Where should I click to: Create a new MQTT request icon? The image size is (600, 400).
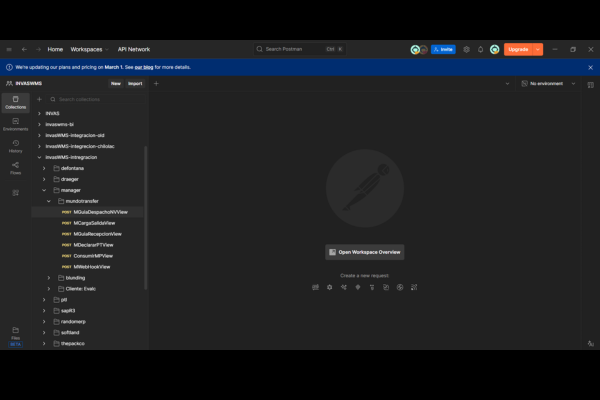pyautogui.click(x=414, y=287)
